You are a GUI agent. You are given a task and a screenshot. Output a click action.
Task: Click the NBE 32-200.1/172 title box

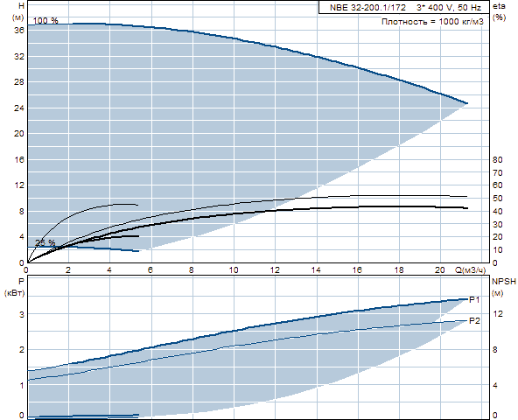coord(404,7)
